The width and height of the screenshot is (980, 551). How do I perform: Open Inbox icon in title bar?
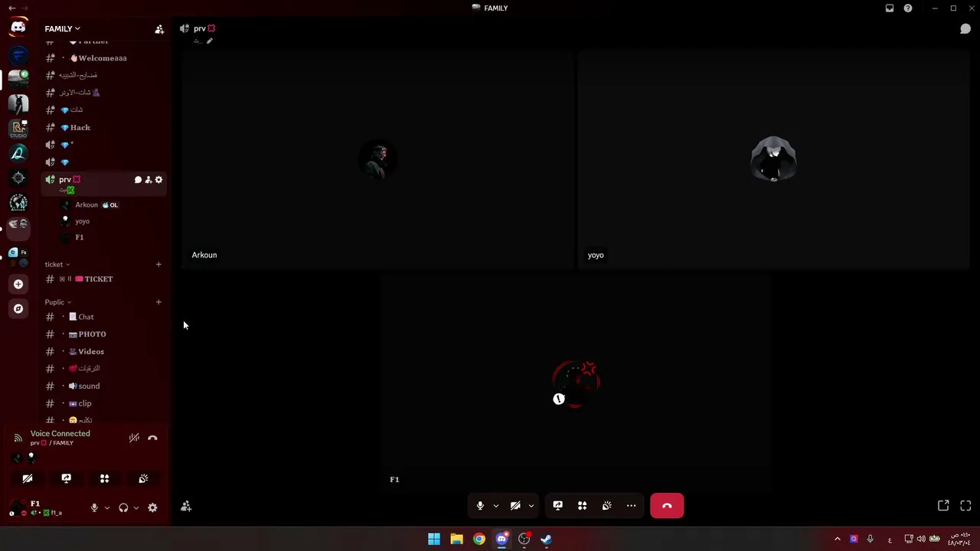click(x=890, y=8)
